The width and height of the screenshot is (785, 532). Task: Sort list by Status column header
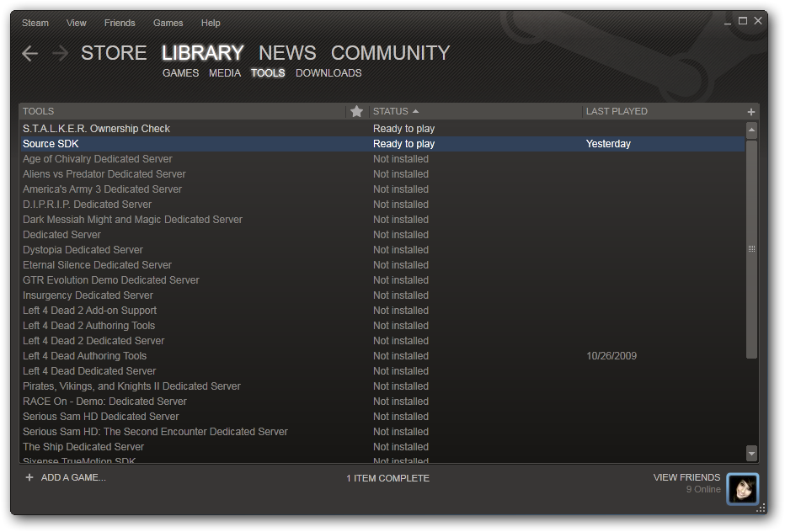click(391, 111)
